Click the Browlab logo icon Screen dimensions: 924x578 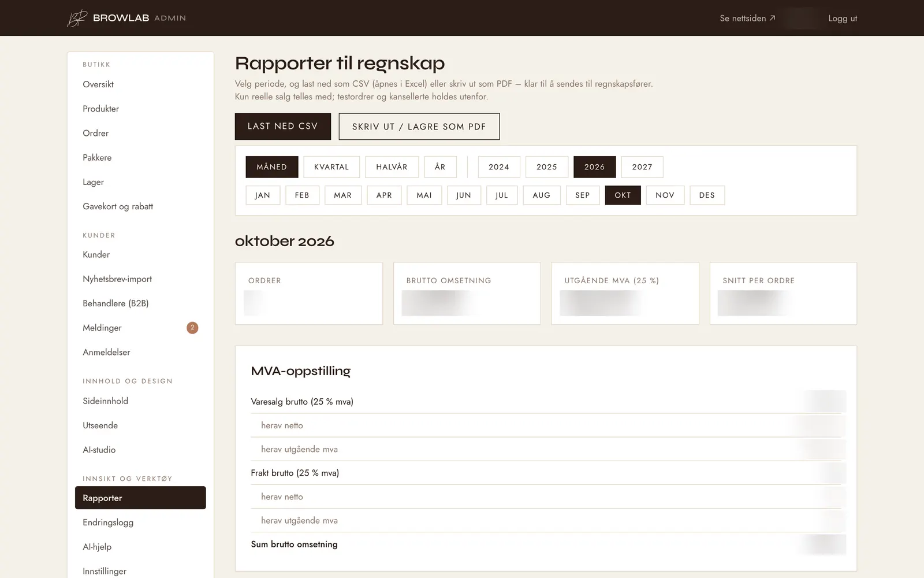click(x=77, y=18)
